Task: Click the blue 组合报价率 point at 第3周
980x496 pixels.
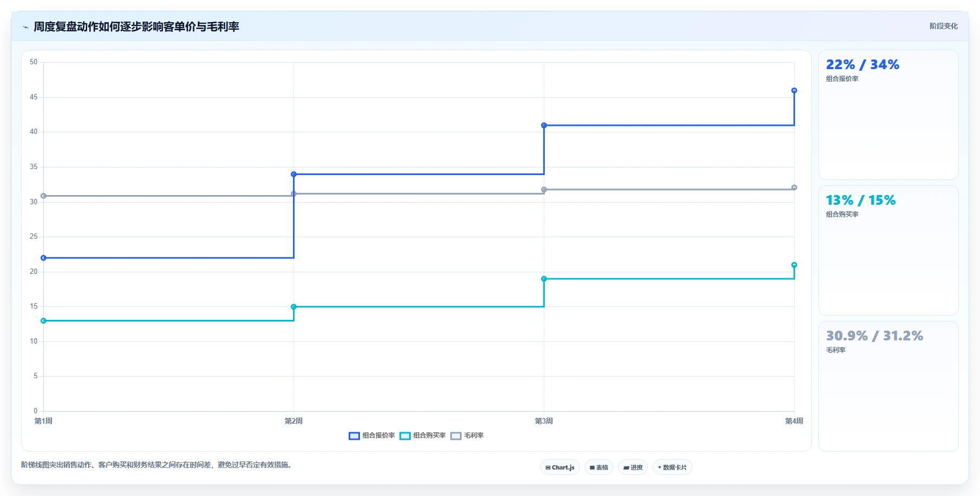Action: pos(544,125)
